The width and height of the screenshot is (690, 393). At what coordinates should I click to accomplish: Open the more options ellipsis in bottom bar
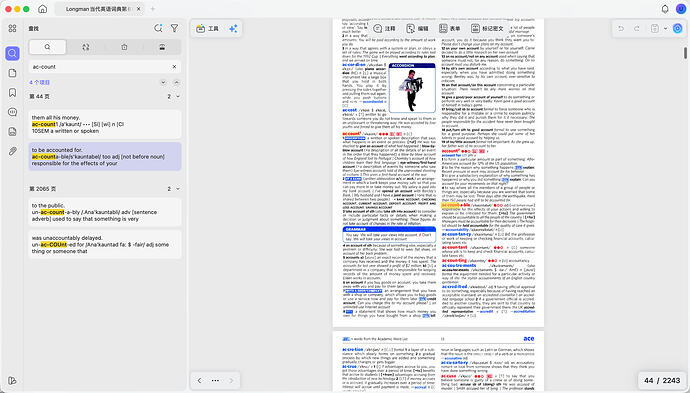point(215,381)
